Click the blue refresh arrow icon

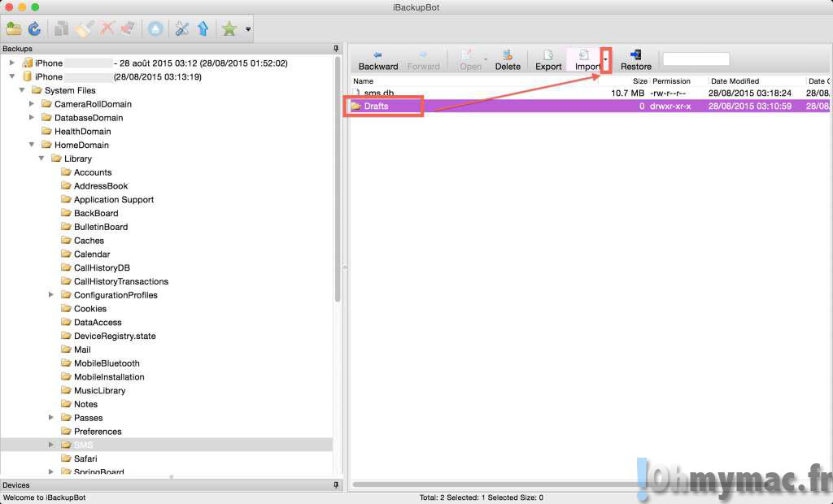point(34,28)
